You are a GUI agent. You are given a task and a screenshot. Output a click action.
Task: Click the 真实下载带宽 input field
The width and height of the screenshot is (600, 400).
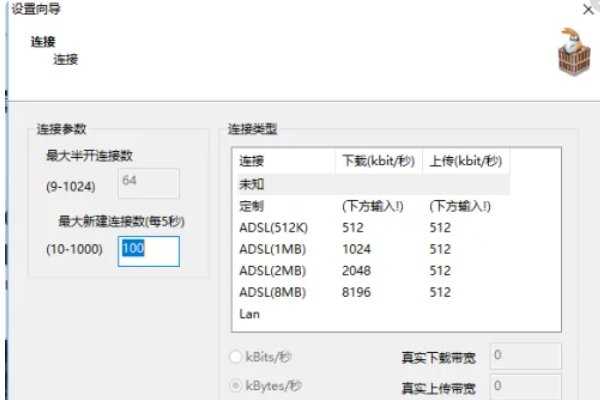coord(525,356)
